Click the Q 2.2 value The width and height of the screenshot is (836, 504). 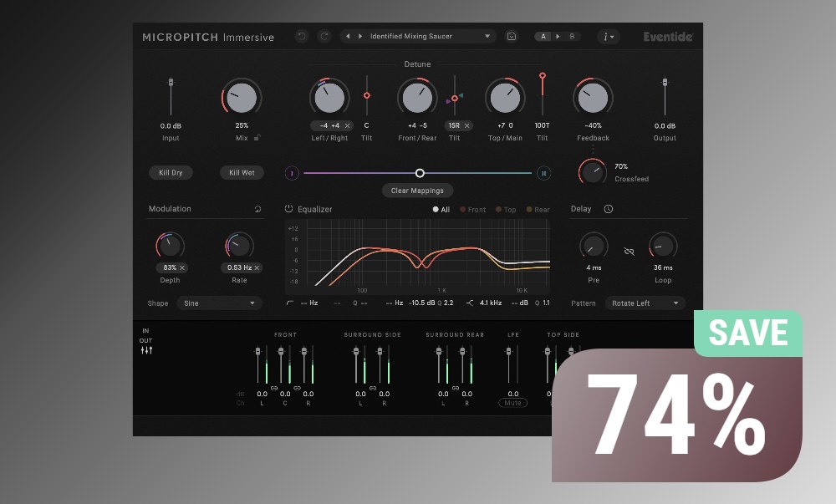point(446,303)
